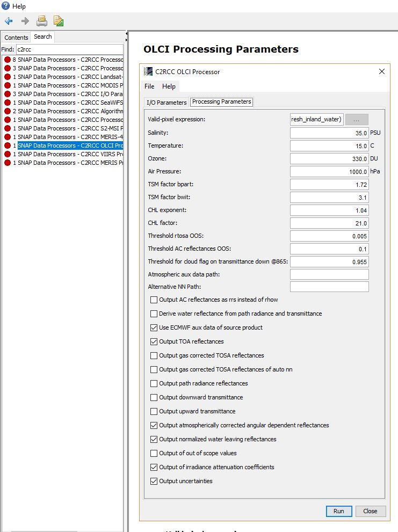Uncheck Output of irradiance attenuation coefficients
The image size is (398, 532).
154,467
